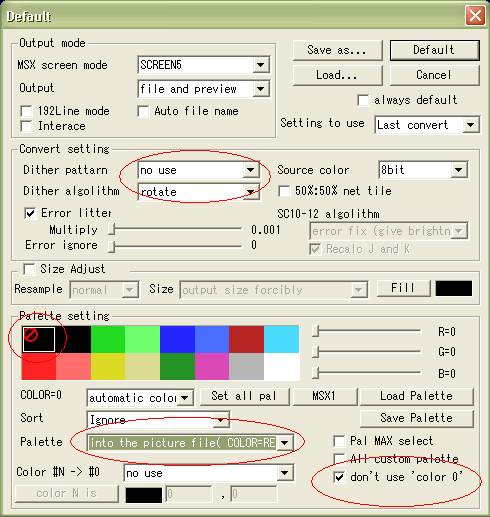Select the dark red palette swatch
This screenshot has width=490, height=517.
coord(246,339)
